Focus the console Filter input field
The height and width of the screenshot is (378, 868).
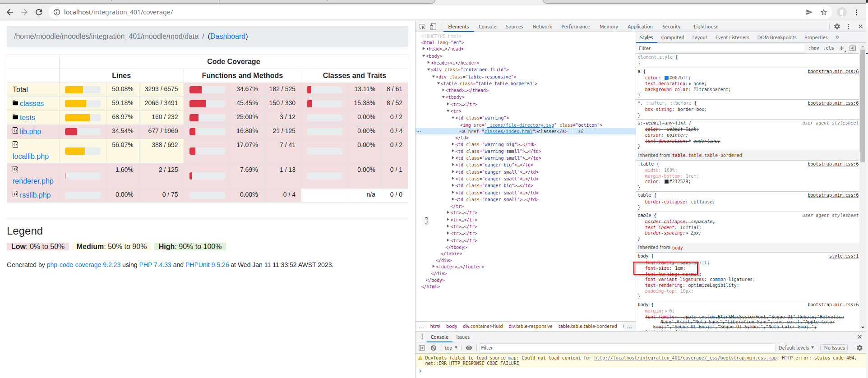click(626, 348)
